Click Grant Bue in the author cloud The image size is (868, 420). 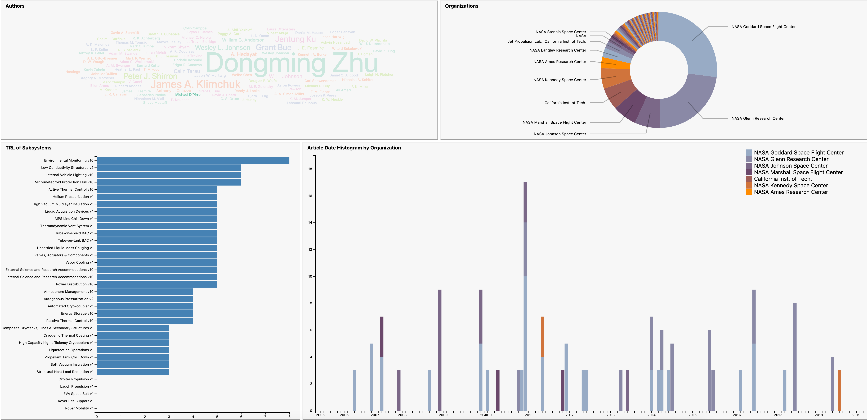(x=274, y=48)
